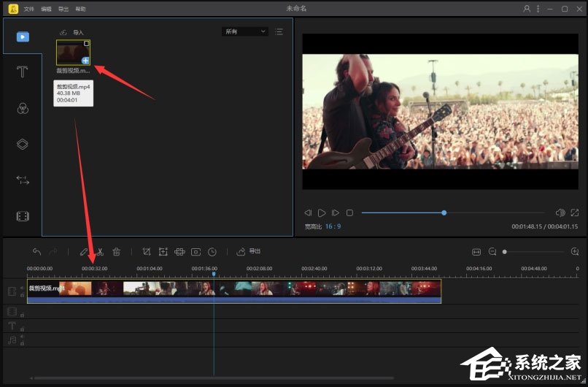Tick the checkbox on the media thumbnail
Screen dimensions: 588x387
(86, 44)
